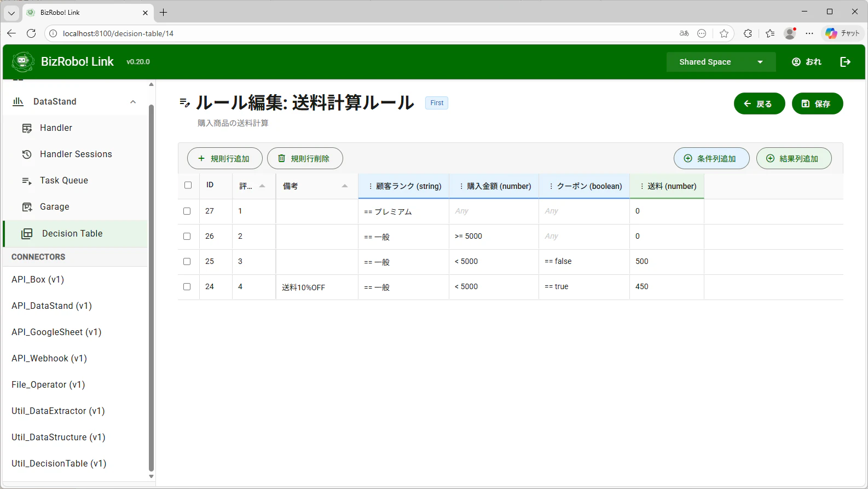Open Util_DataExtractor (v1) connector
The width and height of the screenshot is (868, 489).
point(76,411)
